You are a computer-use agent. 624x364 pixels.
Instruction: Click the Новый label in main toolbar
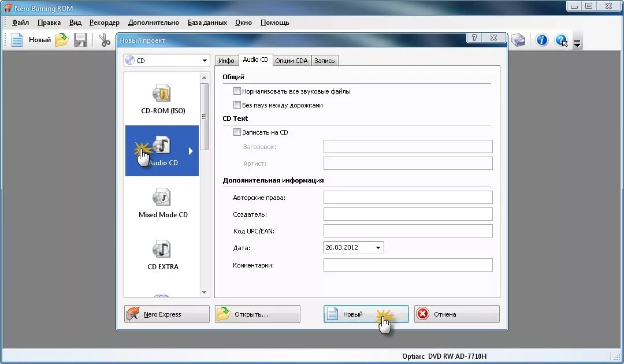(40, 40)
